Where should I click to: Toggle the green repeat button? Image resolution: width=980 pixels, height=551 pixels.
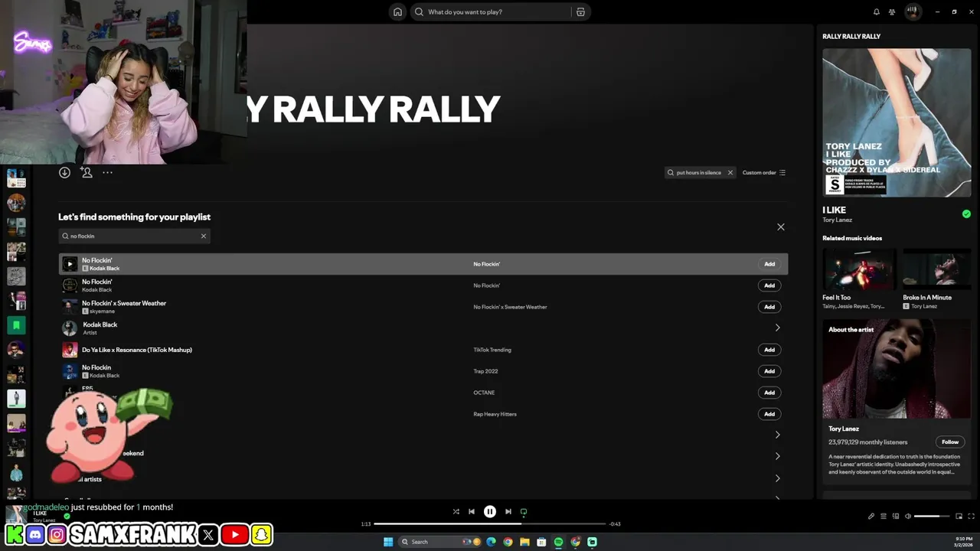pyautogui.click(x=524, y=511)
